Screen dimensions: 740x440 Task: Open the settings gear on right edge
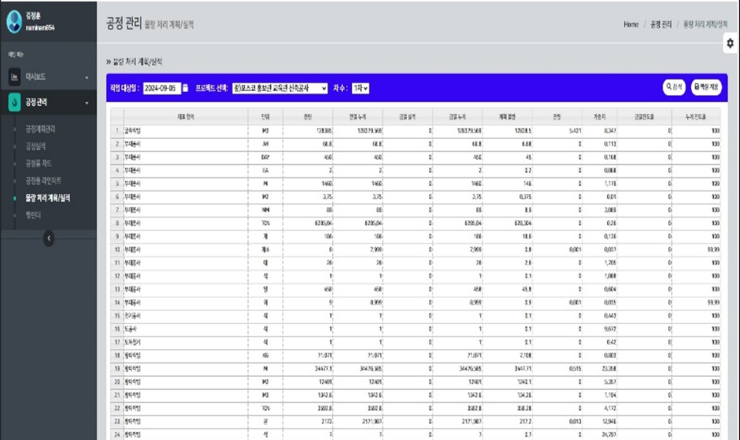pyautogui.click(x=730, y=44)
